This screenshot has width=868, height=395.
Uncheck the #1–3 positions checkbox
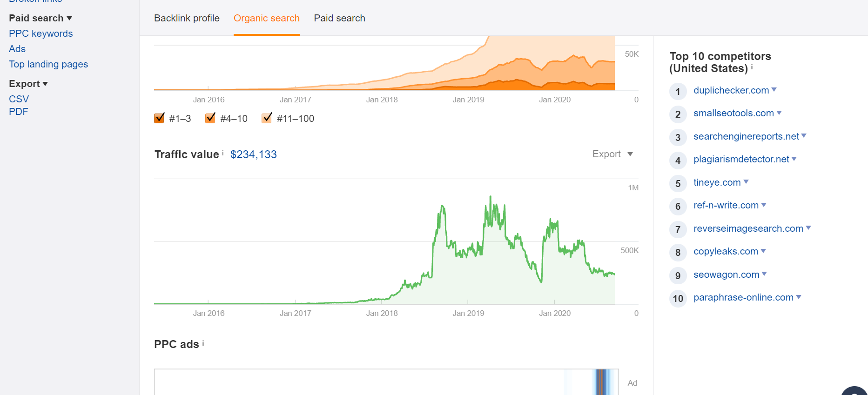click(x=159, y=118)
